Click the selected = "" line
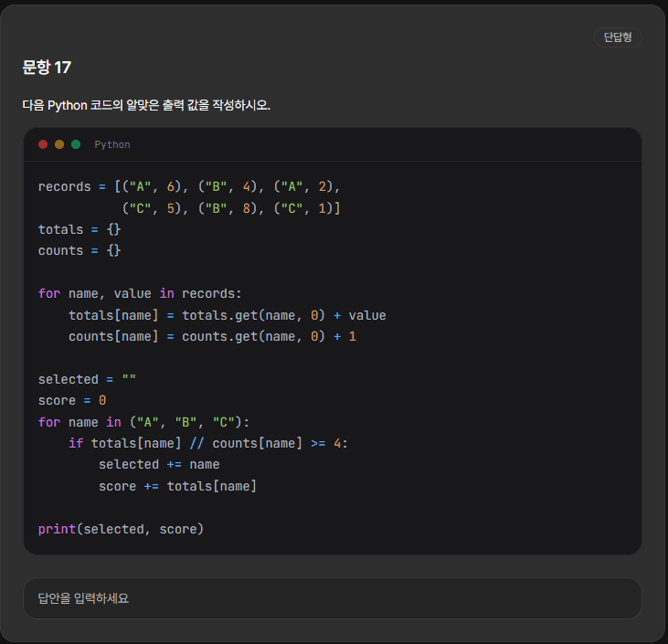Viewport: 668px width, 644px height. pyautogui.click(x=87, y=379)
